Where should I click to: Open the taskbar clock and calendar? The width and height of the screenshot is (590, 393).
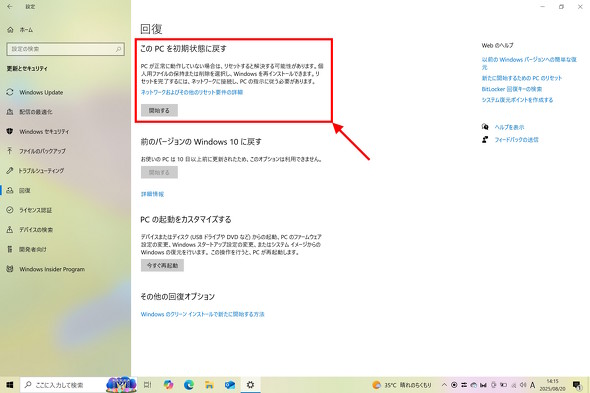[552, 385]
